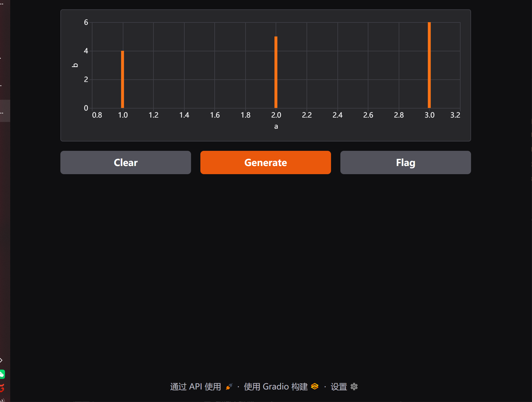Click the x-axis tick label 2.2
Screen dimensions: 532x402
[307, 115]
